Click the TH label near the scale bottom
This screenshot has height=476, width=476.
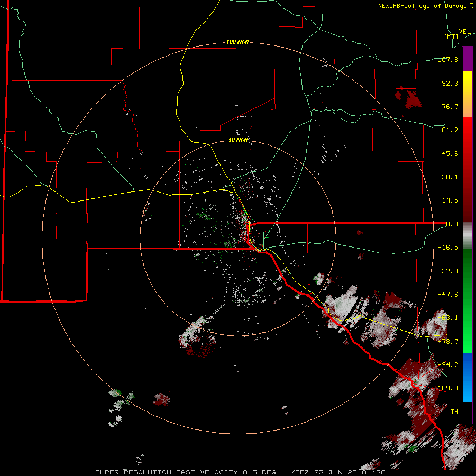coord(454,412)
